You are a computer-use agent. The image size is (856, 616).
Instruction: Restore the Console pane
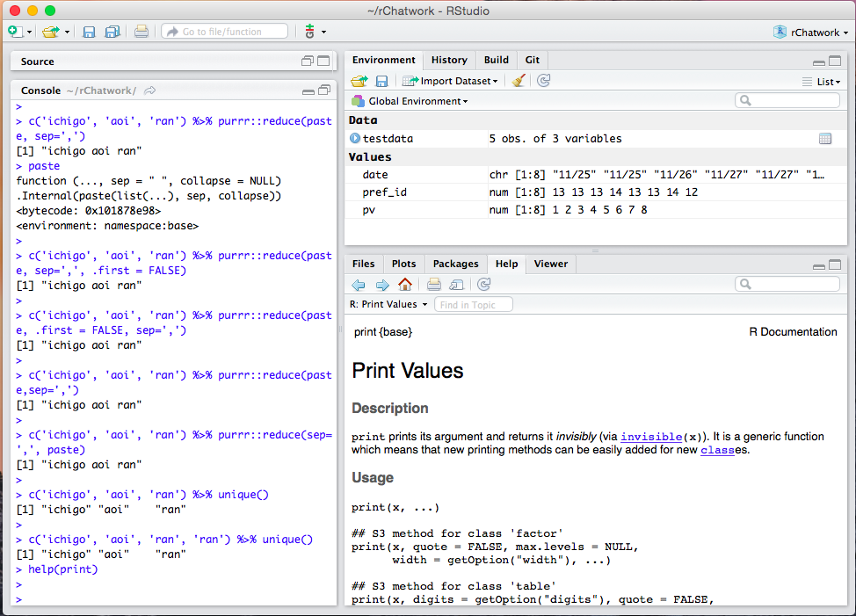(x=324, y=90)
